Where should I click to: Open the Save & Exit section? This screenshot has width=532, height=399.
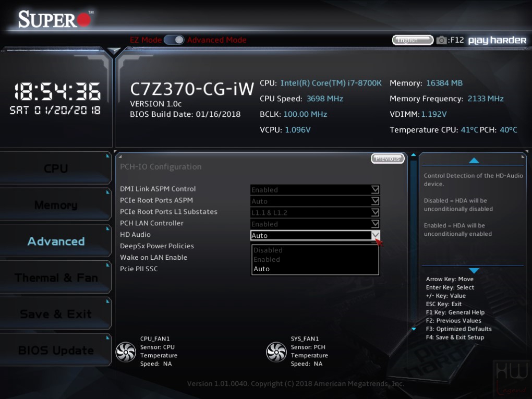point(56,314)
